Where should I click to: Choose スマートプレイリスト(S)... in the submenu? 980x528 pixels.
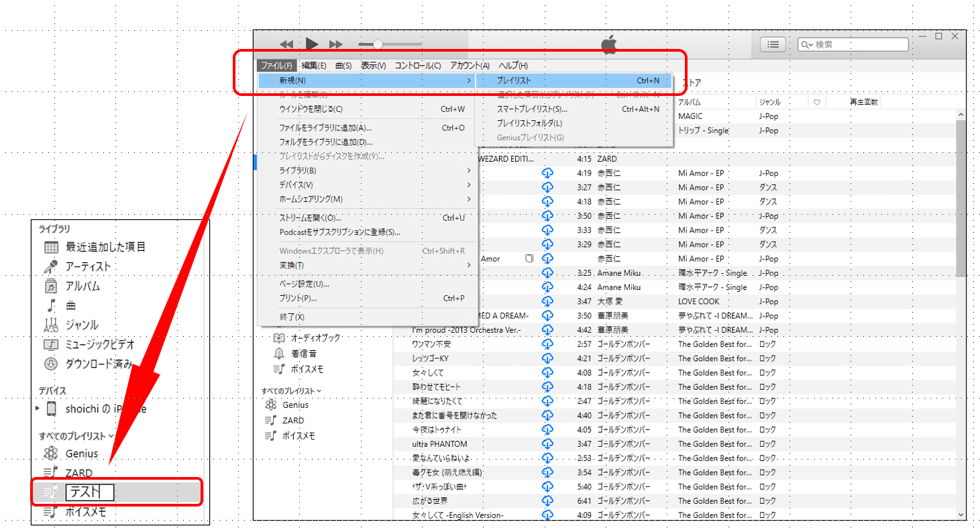[x=574, y=109]
